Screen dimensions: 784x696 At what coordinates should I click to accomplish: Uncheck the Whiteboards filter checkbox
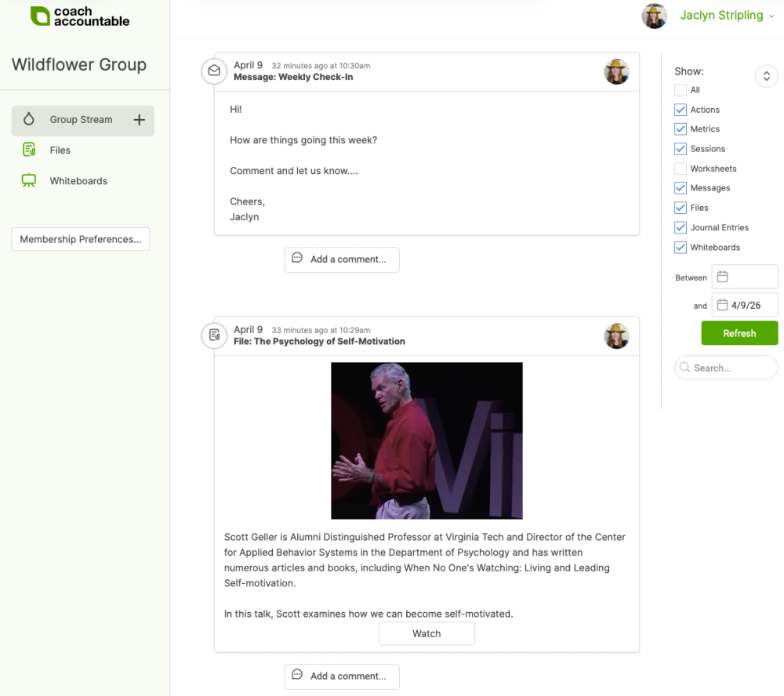tap(680, 247)
